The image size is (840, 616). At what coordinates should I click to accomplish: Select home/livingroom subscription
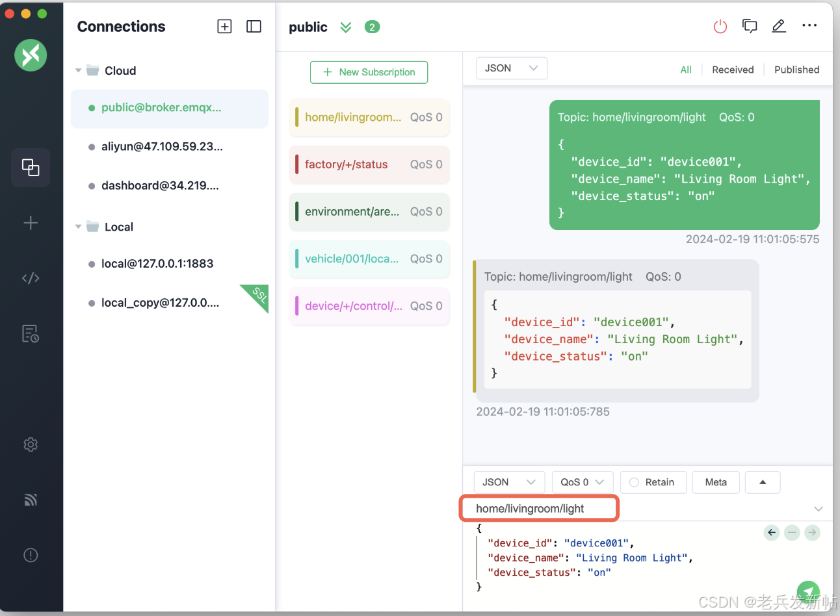(x=369, y=117)
